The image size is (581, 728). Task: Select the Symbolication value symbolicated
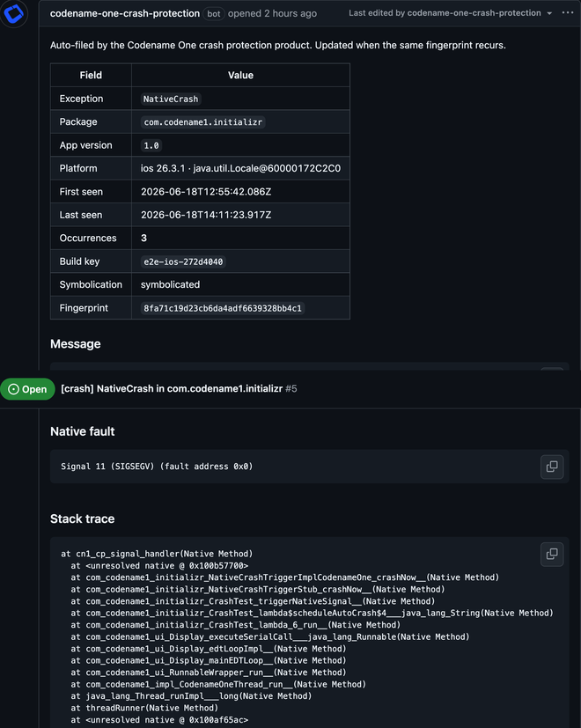click(x=170, y=284)
